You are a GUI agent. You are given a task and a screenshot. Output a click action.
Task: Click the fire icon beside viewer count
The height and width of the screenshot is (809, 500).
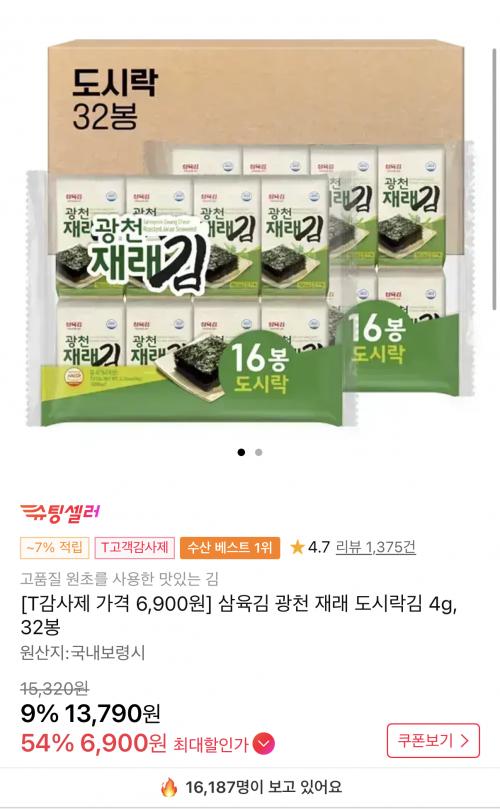pyautogui.click(x=169, y=787)
